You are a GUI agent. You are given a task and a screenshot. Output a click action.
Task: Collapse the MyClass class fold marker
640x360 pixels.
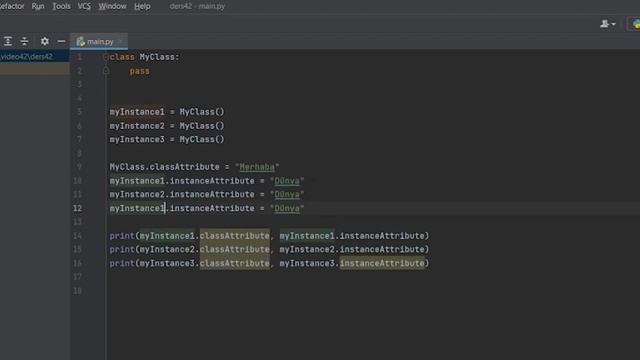[x=106, y=57]
